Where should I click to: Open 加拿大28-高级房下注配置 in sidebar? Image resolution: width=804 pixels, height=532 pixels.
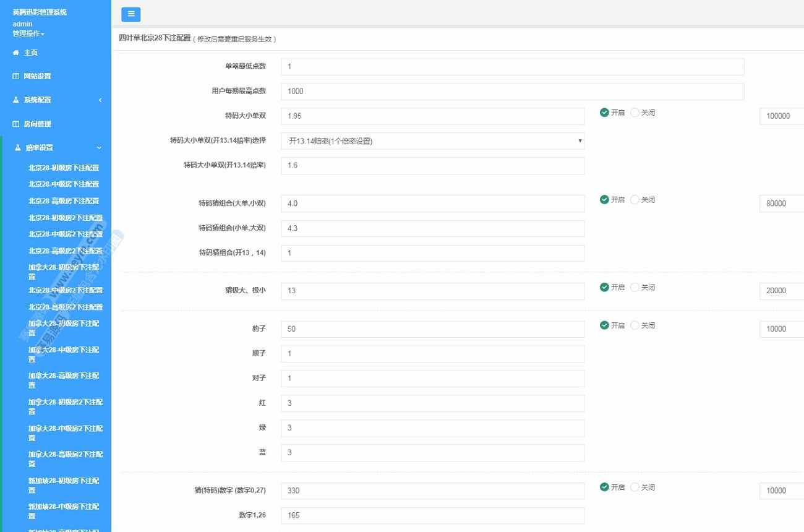pos(65,380)
